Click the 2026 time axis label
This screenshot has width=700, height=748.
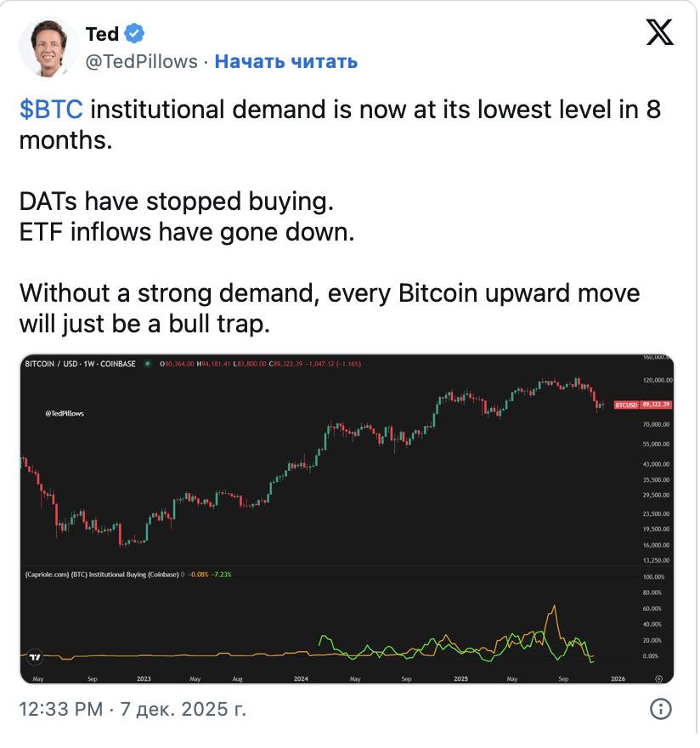(x=618, y=678)
